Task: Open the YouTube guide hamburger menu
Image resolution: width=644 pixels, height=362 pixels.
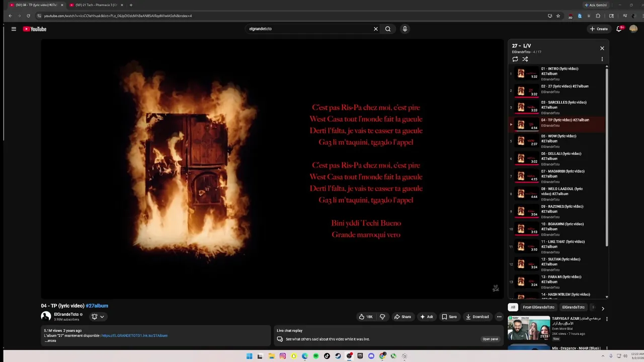Action: click(x=14, y=29)
